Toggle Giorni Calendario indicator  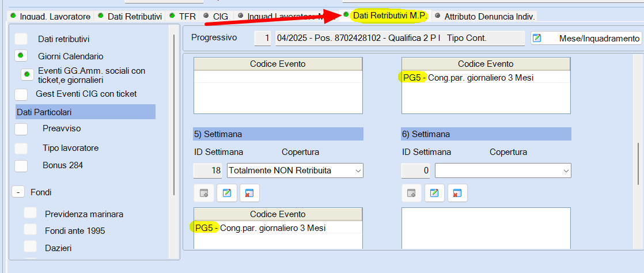point(21,55)
